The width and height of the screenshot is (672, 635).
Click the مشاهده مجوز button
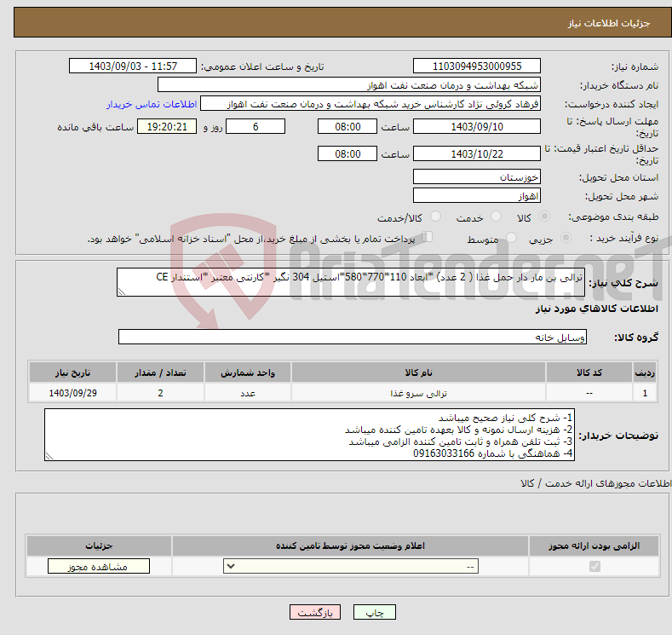pos(99,567)
